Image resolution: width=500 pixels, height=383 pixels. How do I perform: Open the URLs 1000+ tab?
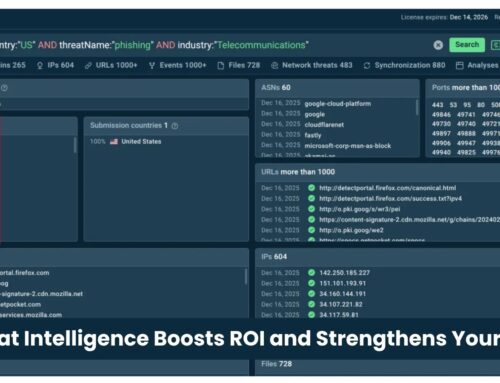[x=111, y=65]
